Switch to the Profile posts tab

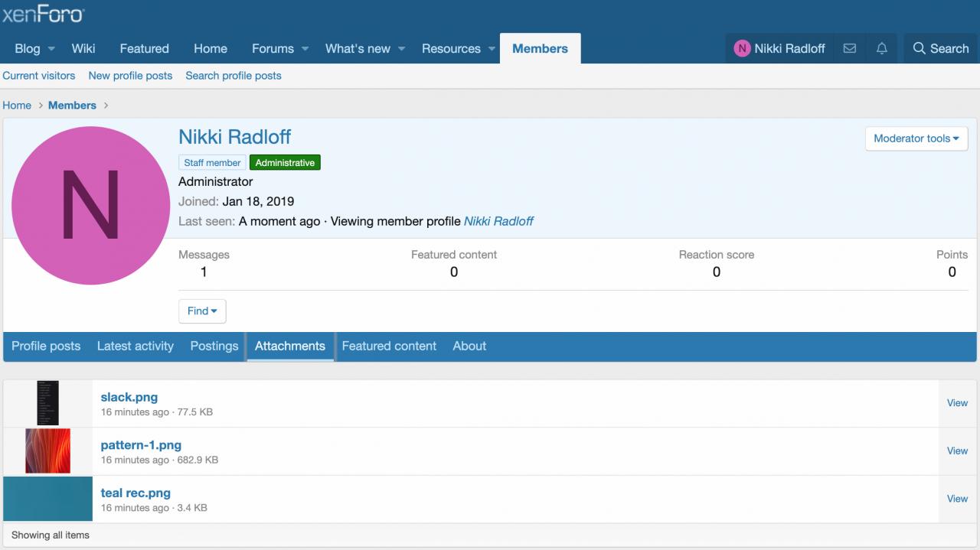click(x=46, y=346)
